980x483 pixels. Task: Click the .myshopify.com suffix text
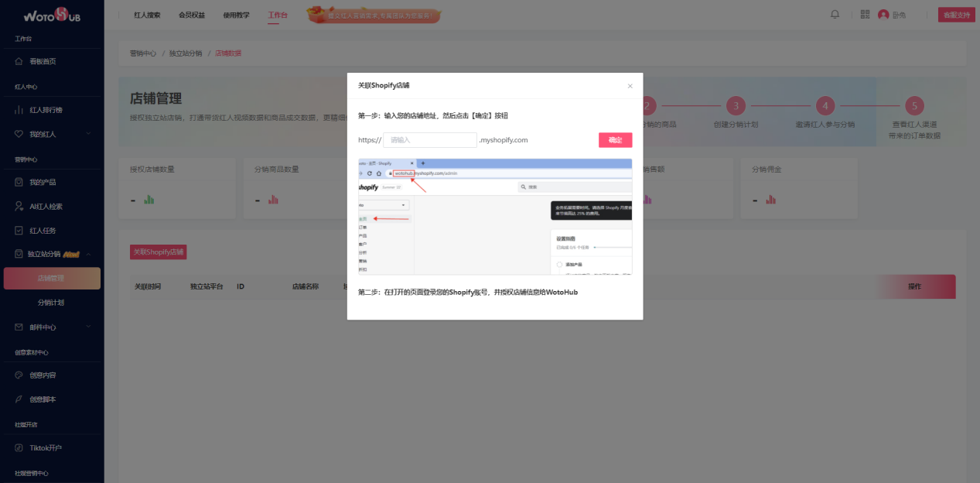pos(504,140)
